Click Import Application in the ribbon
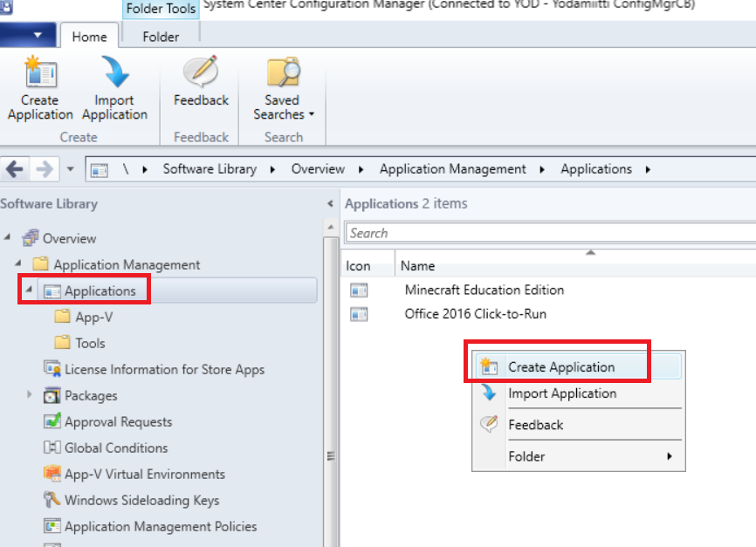This screenshot has width=756, height=547. [x=114, y=88]
